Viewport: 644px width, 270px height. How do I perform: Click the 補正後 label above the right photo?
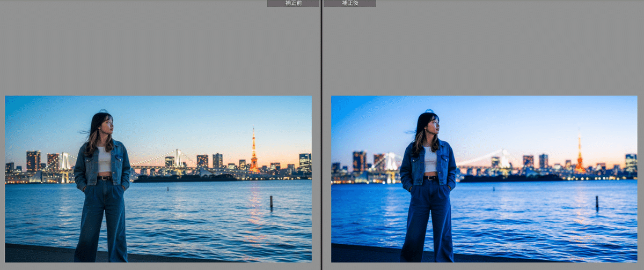[x=349, y=3]
